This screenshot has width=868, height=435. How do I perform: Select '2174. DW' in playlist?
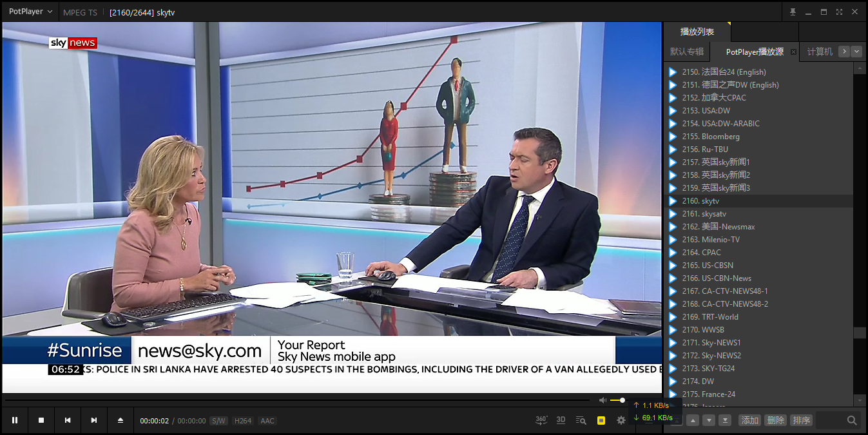point(758,382)
